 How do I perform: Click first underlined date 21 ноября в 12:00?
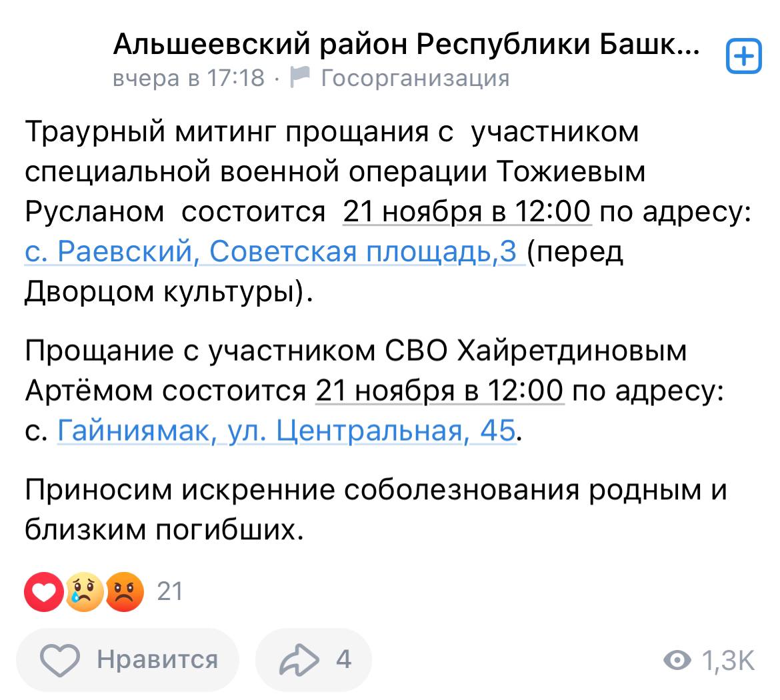[467, 211]
